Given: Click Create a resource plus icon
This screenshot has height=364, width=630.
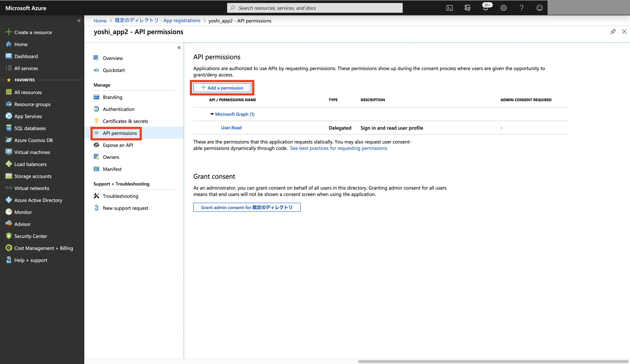Looking at the screenshot, I should 8,32.
